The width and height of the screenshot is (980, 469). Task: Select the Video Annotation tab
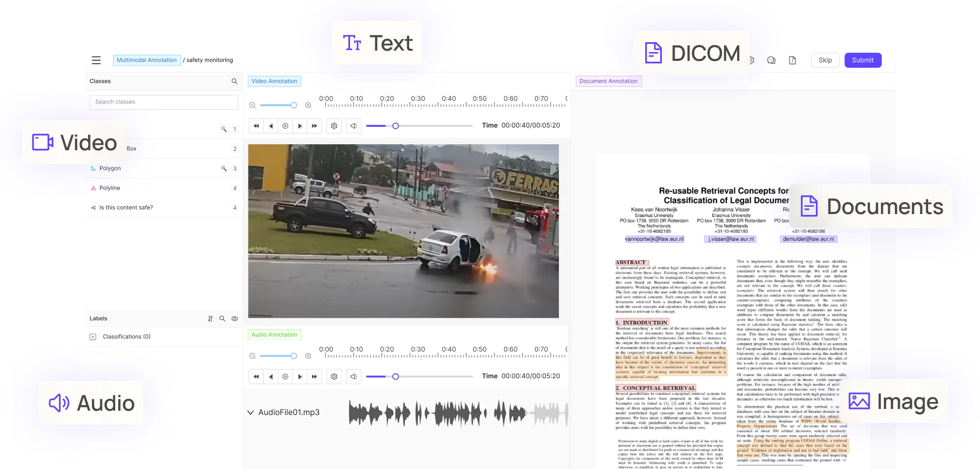point(274,81)
